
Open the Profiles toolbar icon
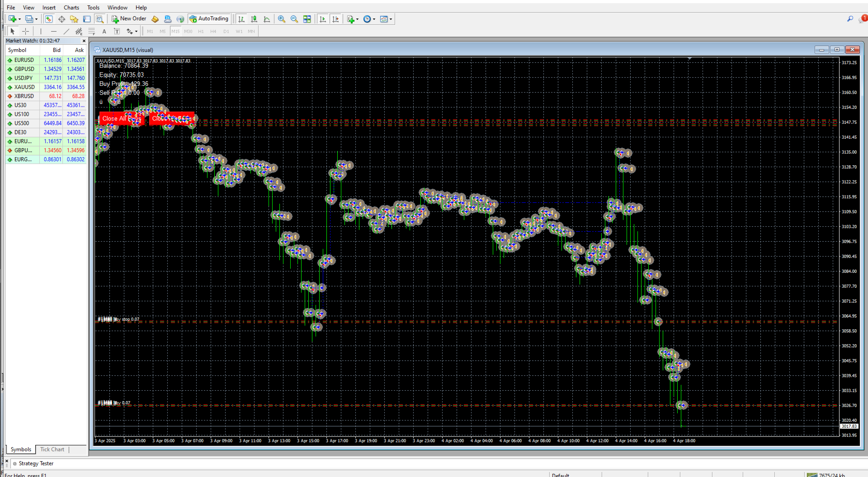[x=29, y=19]
